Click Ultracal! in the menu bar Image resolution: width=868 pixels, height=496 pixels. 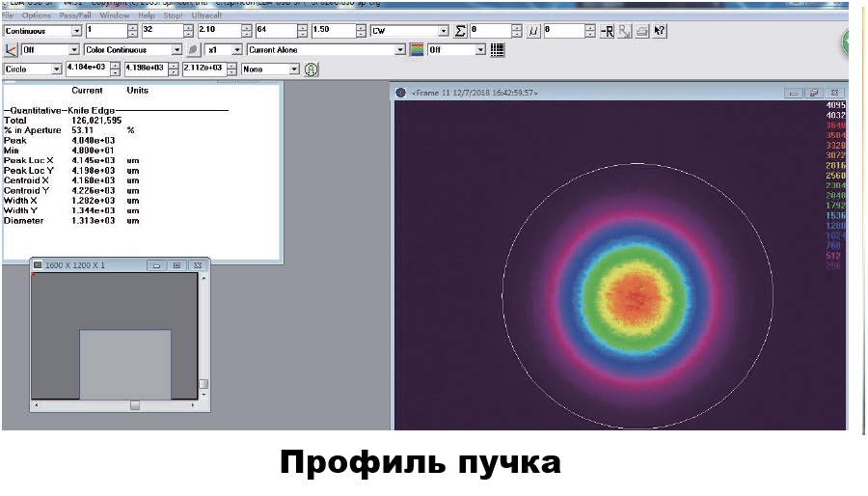click(x=206, y=15)
